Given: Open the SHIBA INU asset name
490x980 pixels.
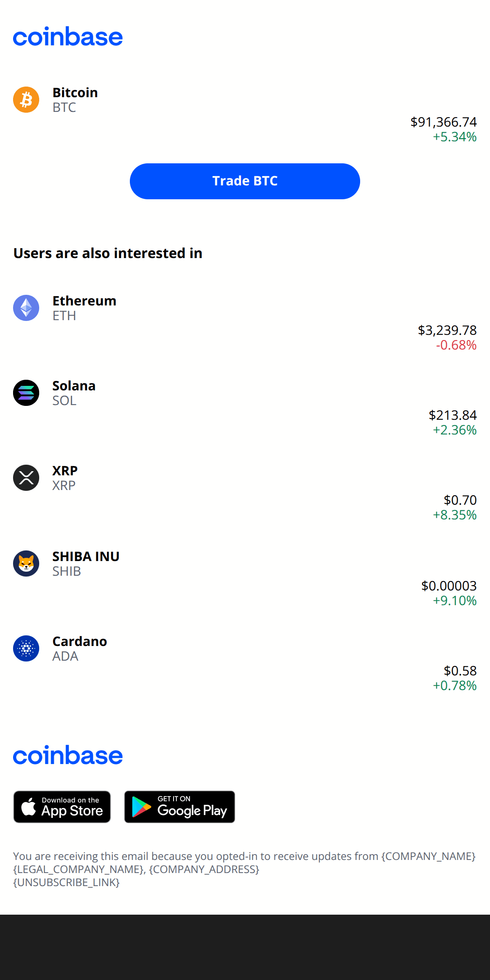Looking at the screenshot, I should coord(86,557).
